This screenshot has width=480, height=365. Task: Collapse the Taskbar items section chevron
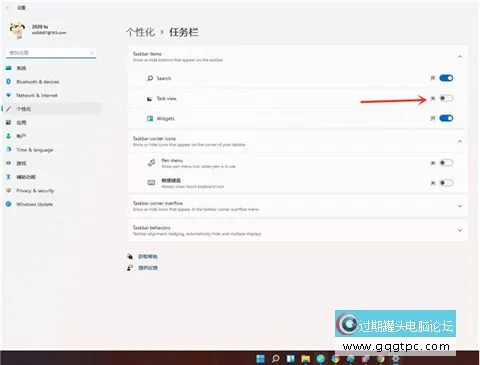460,57
